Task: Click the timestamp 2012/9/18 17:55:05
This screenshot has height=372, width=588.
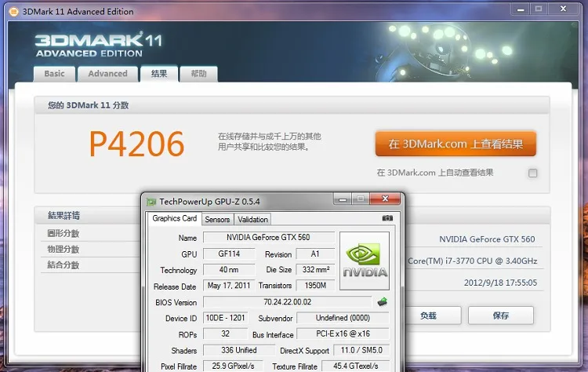Action: pyautogui.click(x=500, y=283)
